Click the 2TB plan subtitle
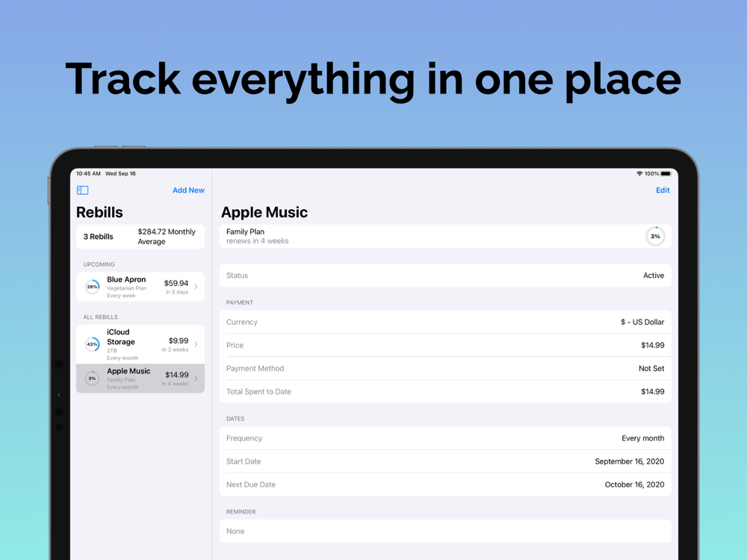The image size is (747, 560). 112,350
